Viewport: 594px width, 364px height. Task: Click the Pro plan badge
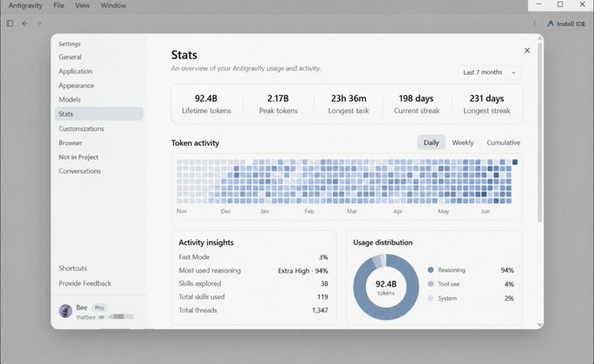(x=100, y=307)
